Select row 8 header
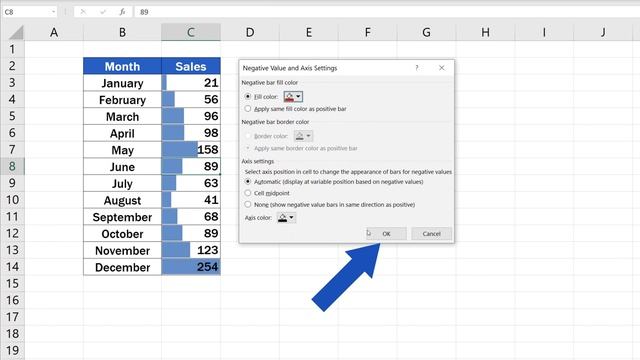 click(x=12, y=167)
